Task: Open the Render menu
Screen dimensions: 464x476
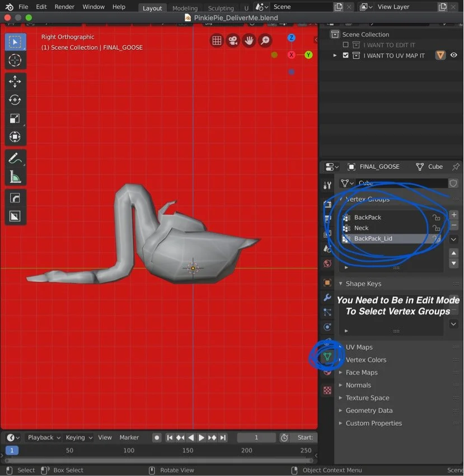Action: (64, 7)
